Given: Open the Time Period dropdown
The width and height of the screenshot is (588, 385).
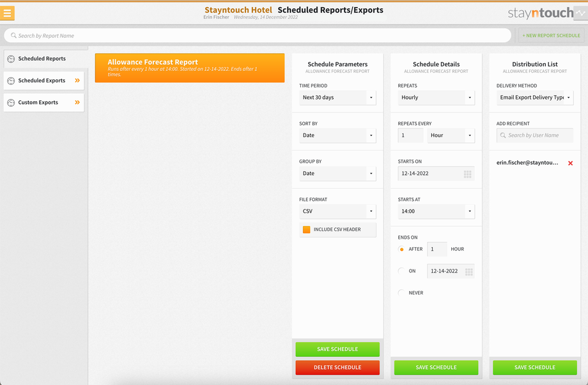Looking at the screenshot, I should (x=337, y=98).
